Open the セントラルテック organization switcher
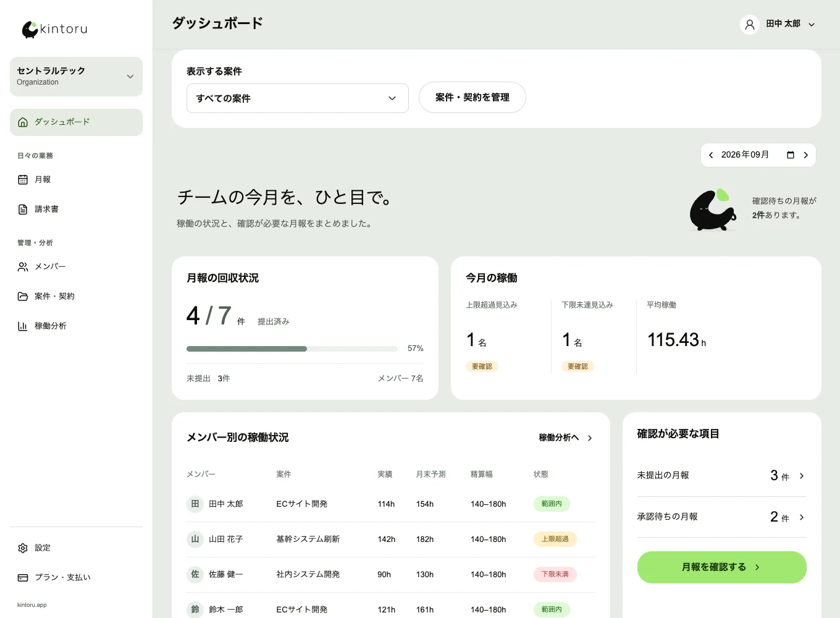 pos(76,77)
